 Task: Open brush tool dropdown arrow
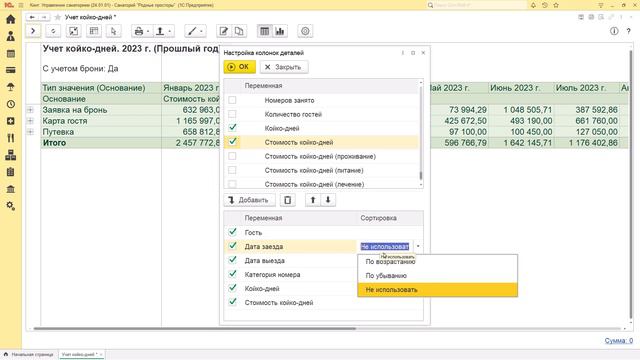[201, 31]
